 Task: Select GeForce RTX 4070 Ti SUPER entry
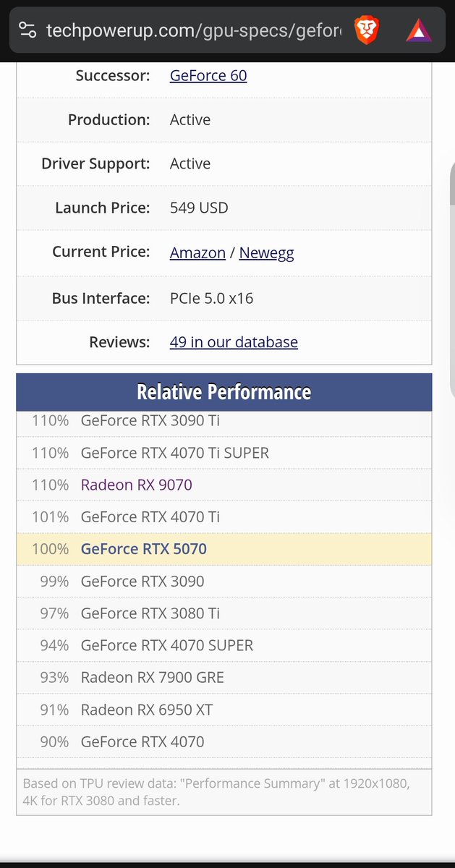point(175,453)
